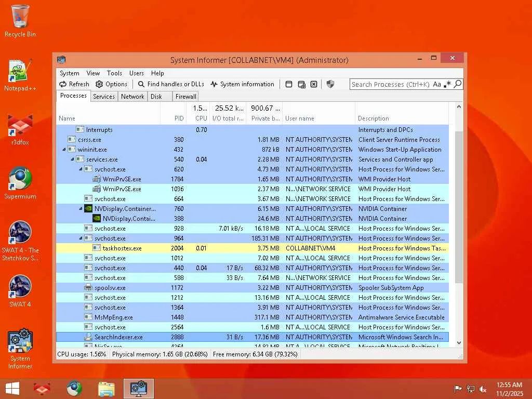Viewport: 532px width, 399px height.
Task: Sort by the Description column header
Action: tap(402, 118)
